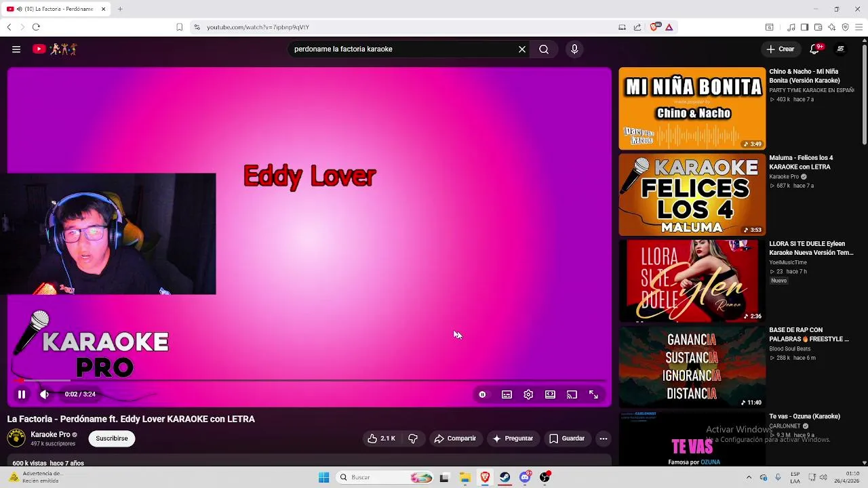The height and width of the screenshot is (488, 868).
Task: Start voice search with microphone
Action: (574, 49)
